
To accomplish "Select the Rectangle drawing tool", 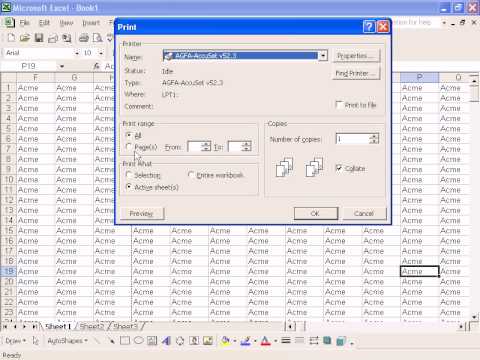I will coord(125,341).
